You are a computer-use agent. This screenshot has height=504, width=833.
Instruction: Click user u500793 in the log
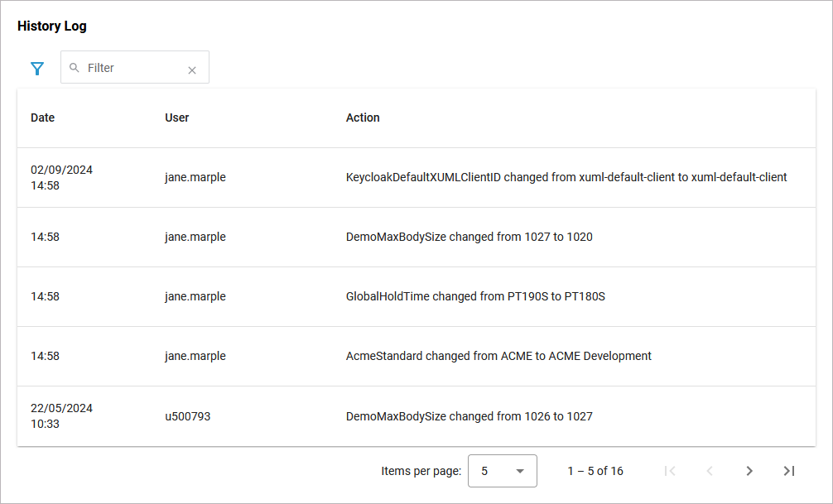[x=188, y=416]
